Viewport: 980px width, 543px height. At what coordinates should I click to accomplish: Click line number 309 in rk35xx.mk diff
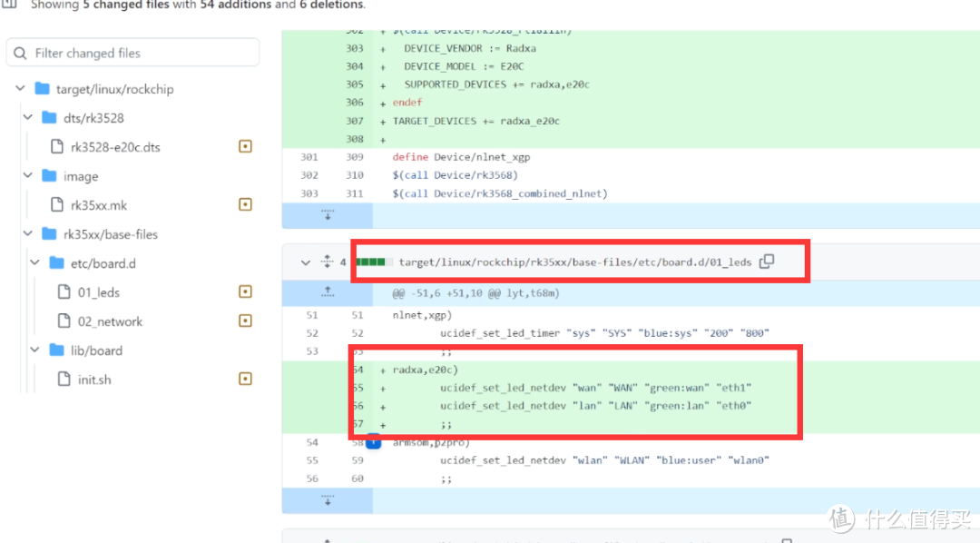(x=355, y=157)
